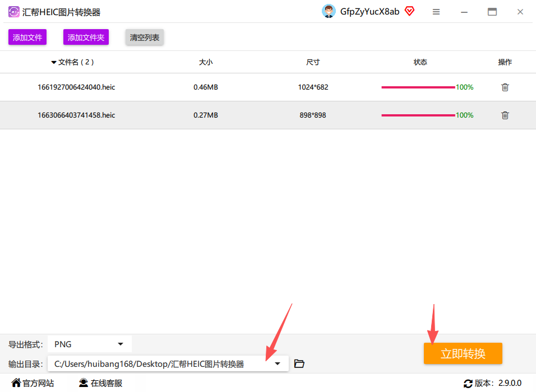The width and height of the screenshot is (536, 392).
Task: Start conversion with 立即转换 button
Action: [463, 353]
